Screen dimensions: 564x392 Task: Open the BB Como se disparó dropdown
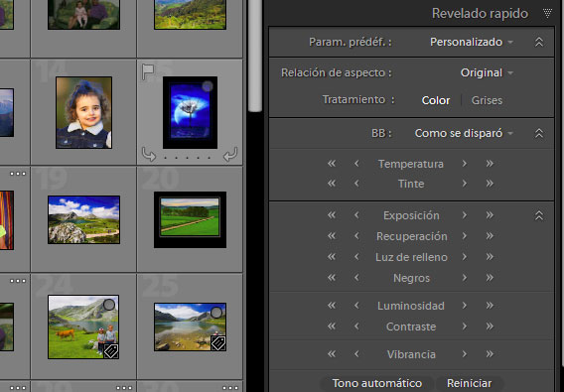(x=464, y=133)
